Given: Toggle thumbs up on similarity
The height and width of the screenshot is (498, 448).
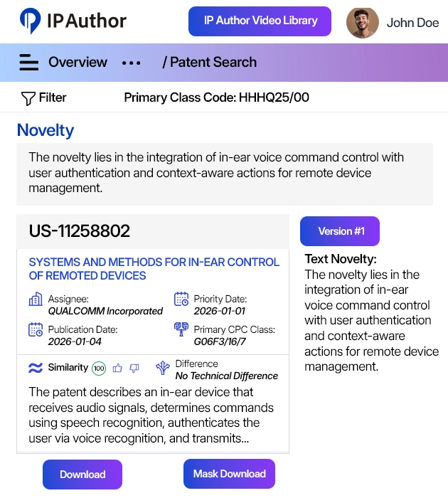Looking at the screenshot, I should 118,368.
